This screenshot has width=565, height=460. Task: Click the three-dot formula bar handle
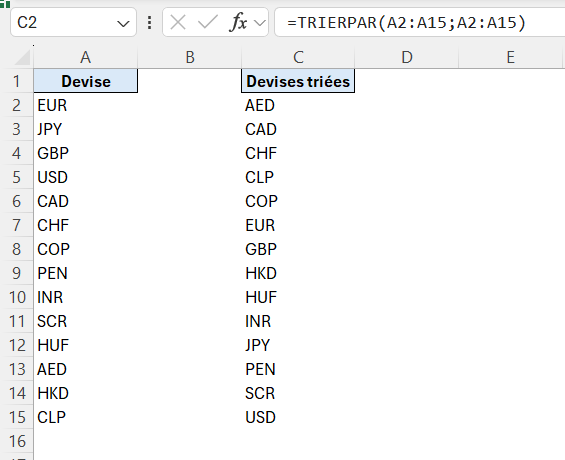coord(150,23)
